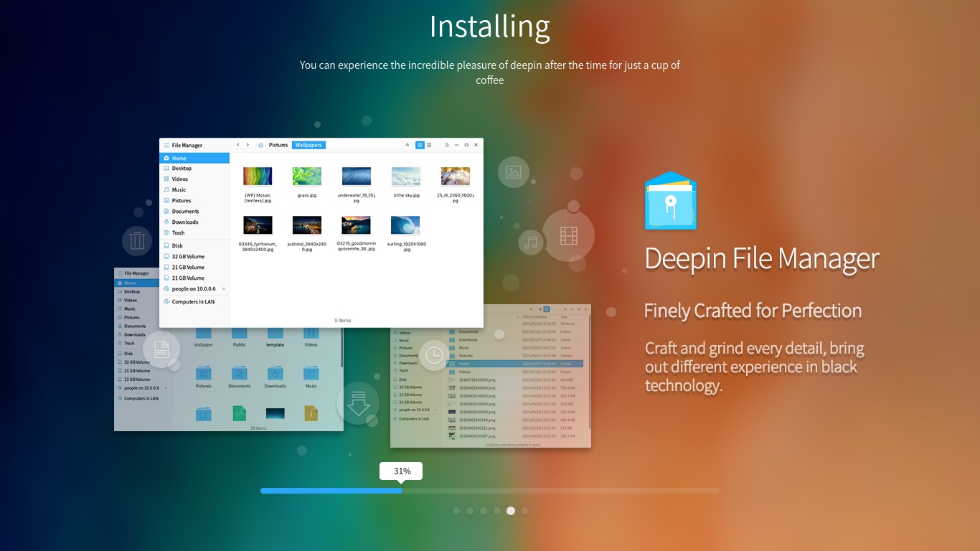
Task: Select Wallpapers in the breadcrumb path
Action: click(x=308, y=145)
